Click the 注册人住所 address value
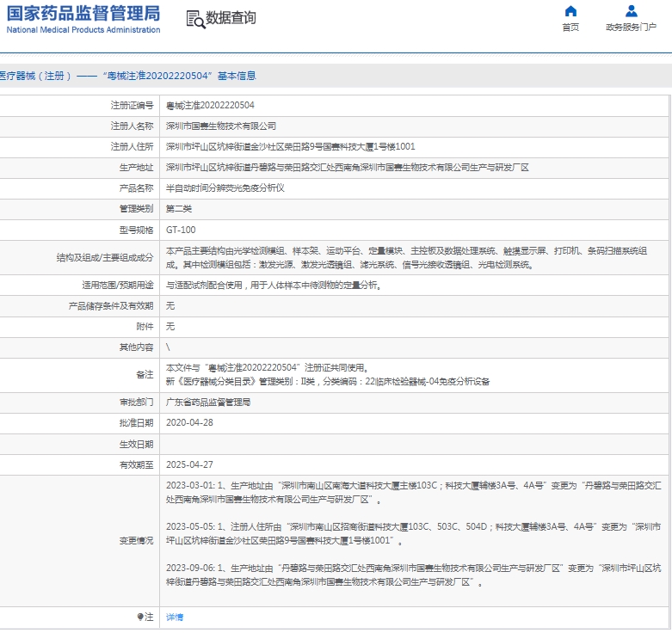 [291, 146]
